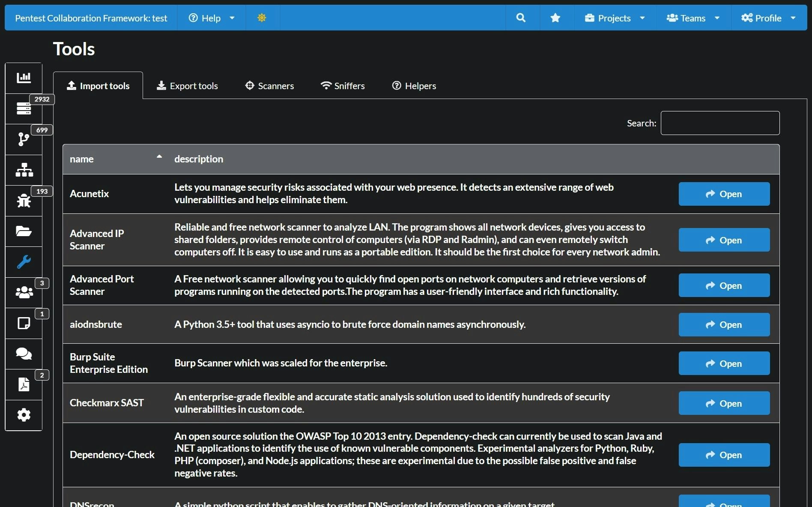Screen dimensions: 812x507
Task: Open the Advanced IP Scanner tool
Action: [724, 240]
